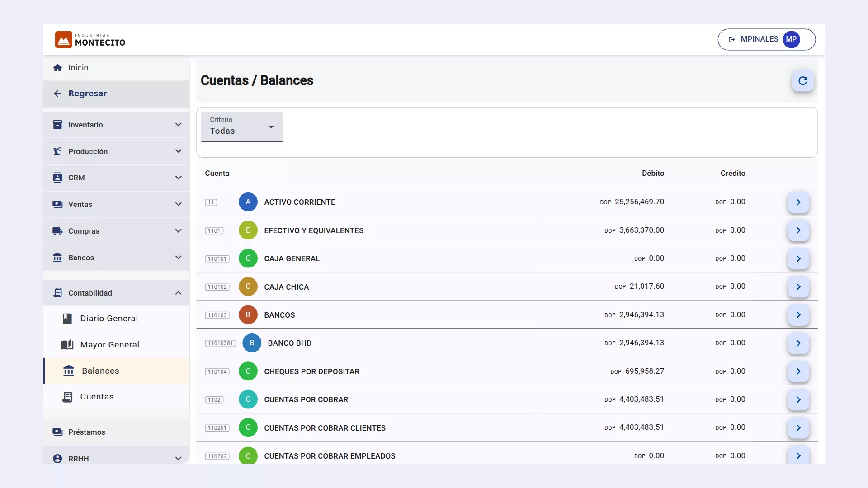Viewport: 868px width, 488px height.
Task: Click the Crédito column header
Action: coord(733,174)
